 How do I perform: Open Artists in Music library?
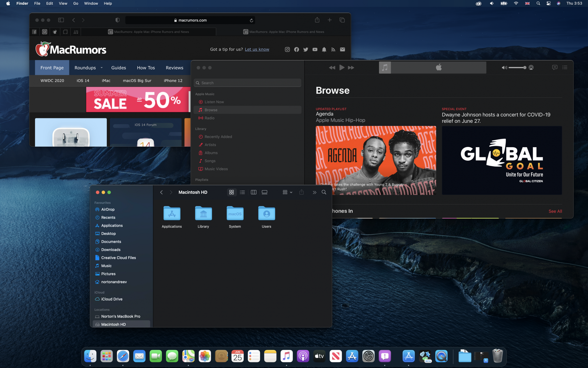click(x=248, y=145)
